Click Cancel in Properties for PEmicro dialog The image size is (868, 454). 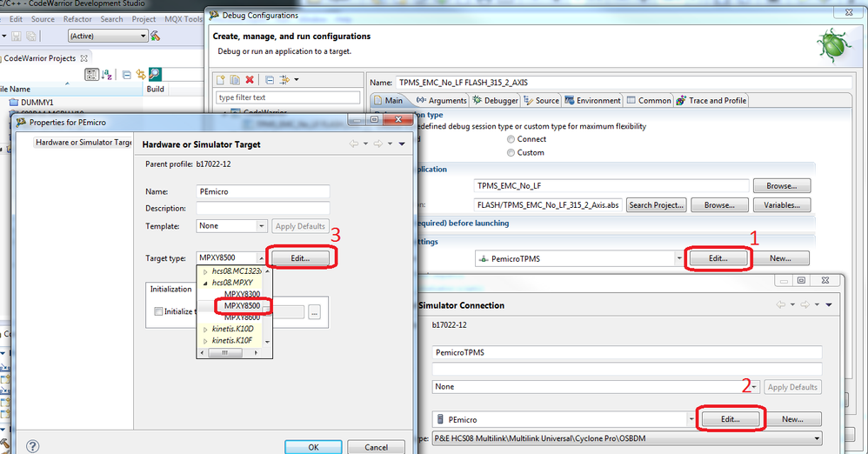click(x=376, y=447)
